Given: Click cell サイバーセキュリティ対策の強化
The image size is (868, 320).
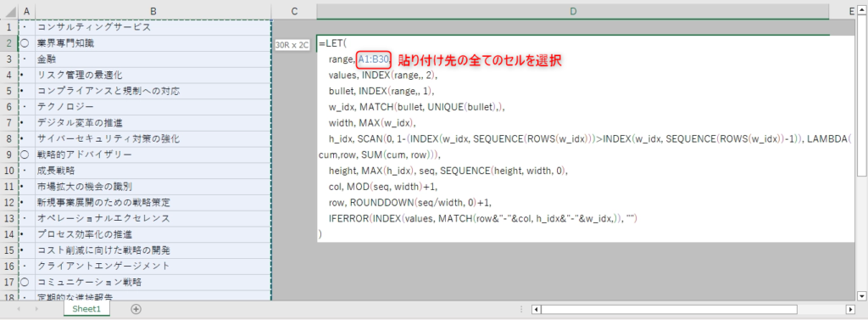Looking at the screenshot, I should click(x=153, y=138).
